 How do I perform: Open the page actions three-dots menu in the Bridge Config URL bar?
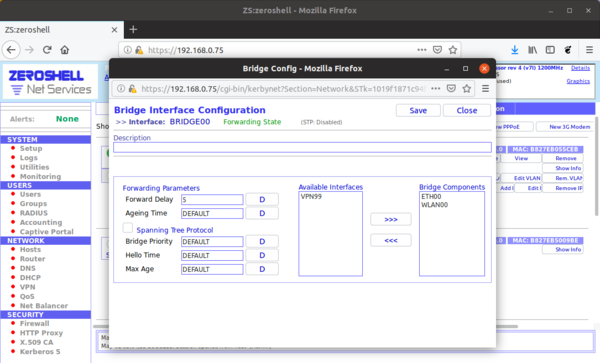click(x=435, y=89)
